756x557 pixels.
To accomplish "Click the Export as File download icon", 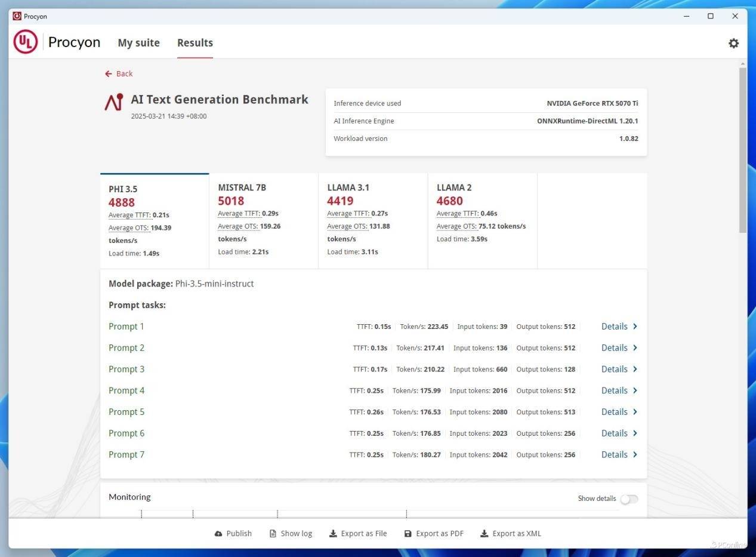I will (x=333, y=534).
